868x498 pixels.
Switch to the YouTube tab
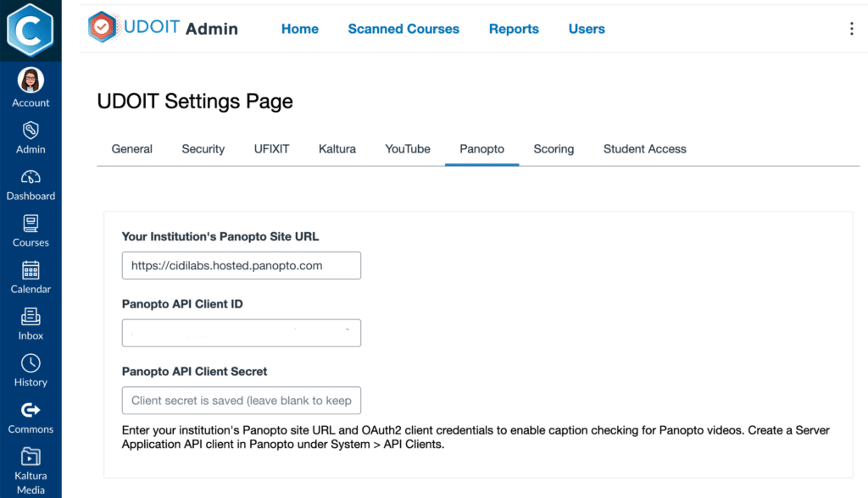(x=408, y=149)
